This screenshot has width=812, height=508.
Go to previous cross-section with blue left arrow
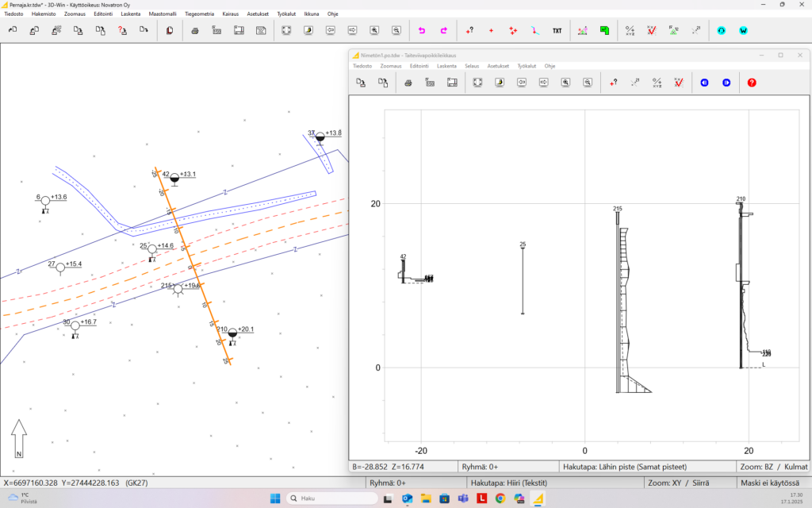704,82
